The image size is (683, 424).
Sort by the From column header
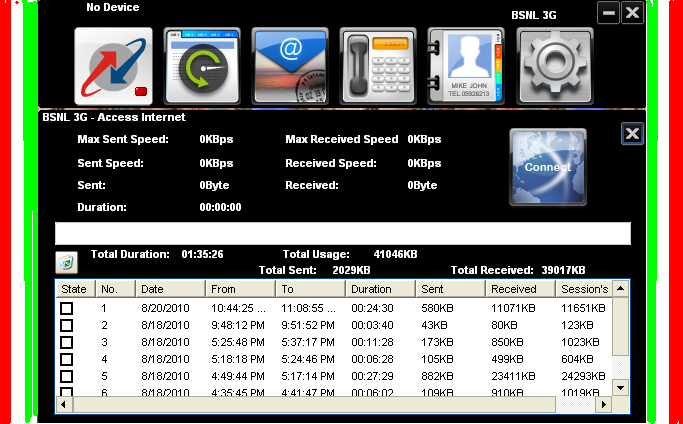click(240, 289)
